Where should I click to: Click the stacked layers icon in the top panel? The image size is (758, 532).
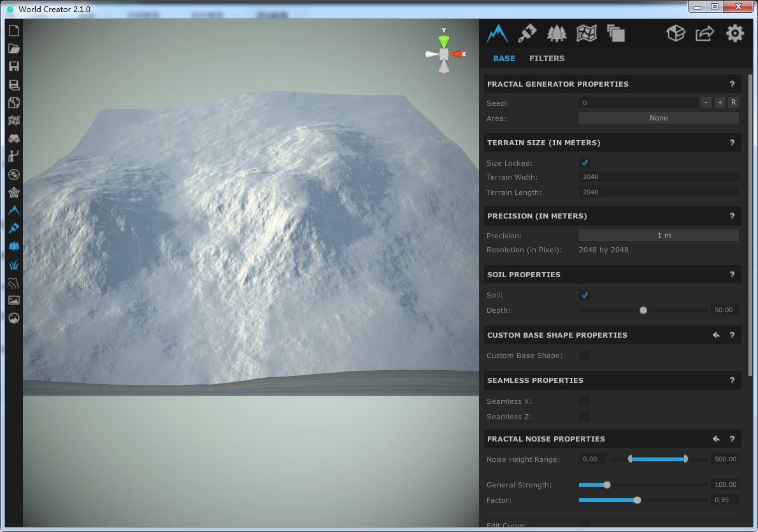tap(616, 33)
